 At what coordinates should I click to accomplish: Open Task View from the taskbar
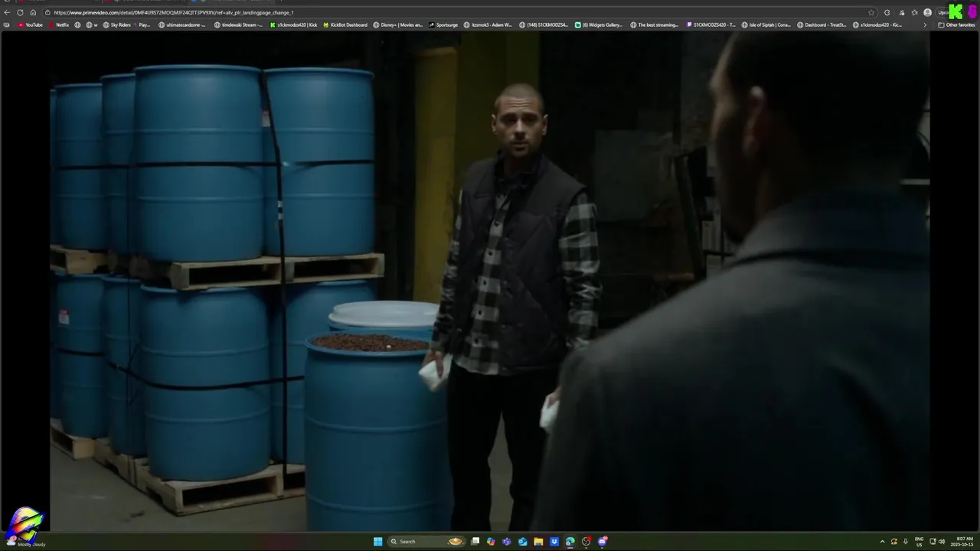click(x=475, y=542)
